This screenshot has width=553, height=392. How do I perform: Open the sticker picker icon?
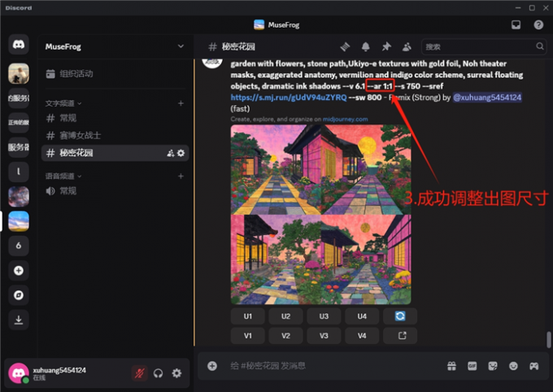pyautogui.click(x=493, y=366)
